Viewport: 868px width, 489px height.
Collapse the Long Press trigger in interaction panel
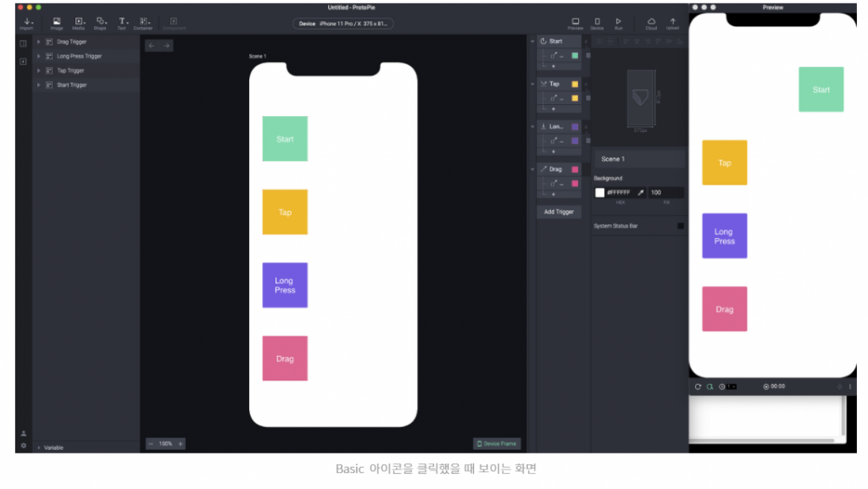(532, 126)
